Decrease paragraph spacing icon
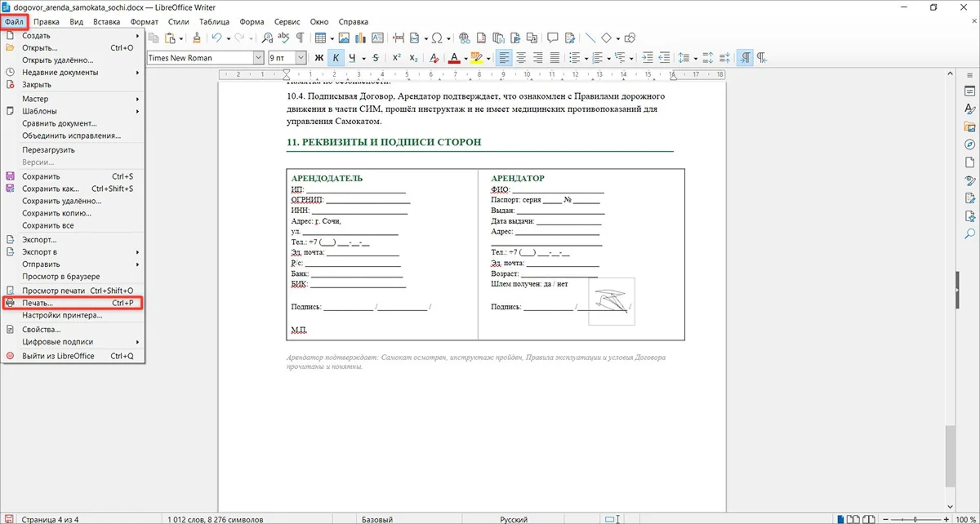Screen dimensions: 980x524 click(x=724, y=58)
